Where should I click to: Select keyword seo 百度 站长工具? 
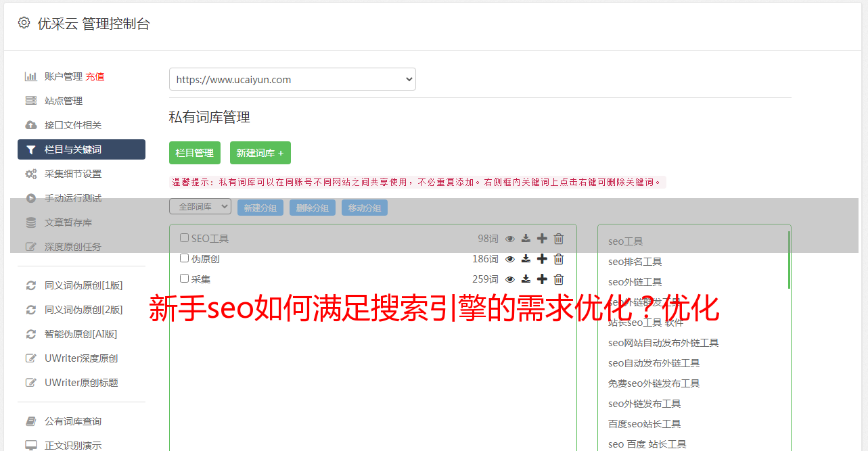pyautogui.click(x=647, y=444)
